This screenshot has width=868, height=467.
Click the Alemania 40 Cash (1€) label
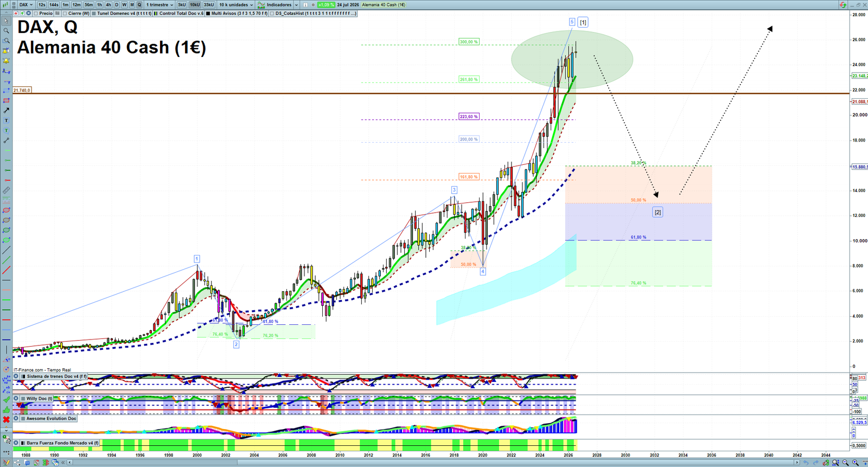[384, 5]
